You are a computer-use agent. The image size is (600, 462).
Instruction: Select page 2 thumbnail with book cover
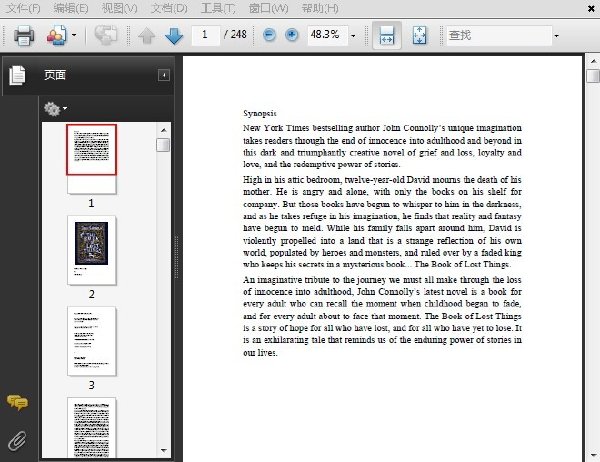click(92, 250)
